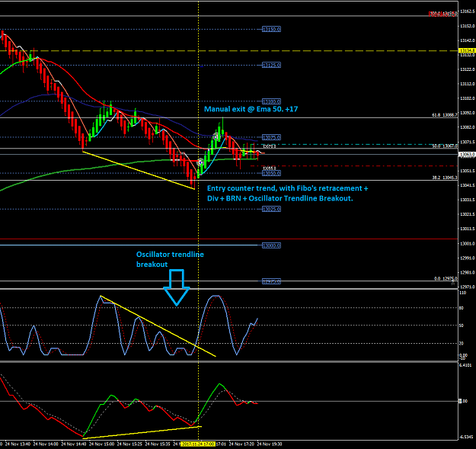Click the 110 level on the oscillator scale
476x449 pixels.
pyautogui.click(x=463, y=293)
